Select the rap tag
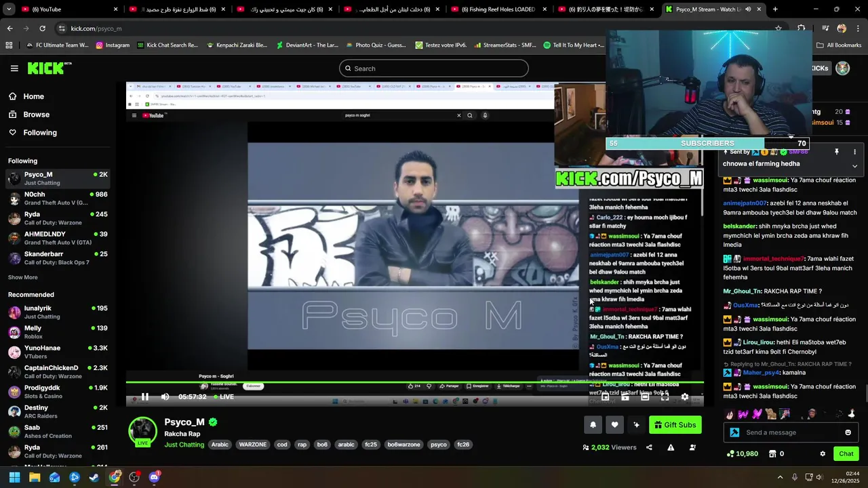The image size is (868, 488). 302,445
